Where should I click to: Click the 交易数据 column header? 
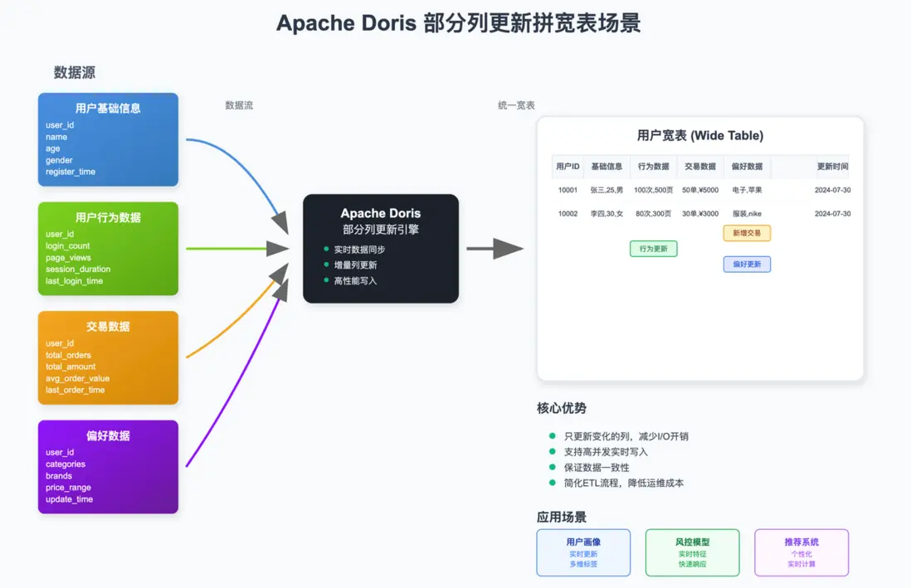point(700,167)
